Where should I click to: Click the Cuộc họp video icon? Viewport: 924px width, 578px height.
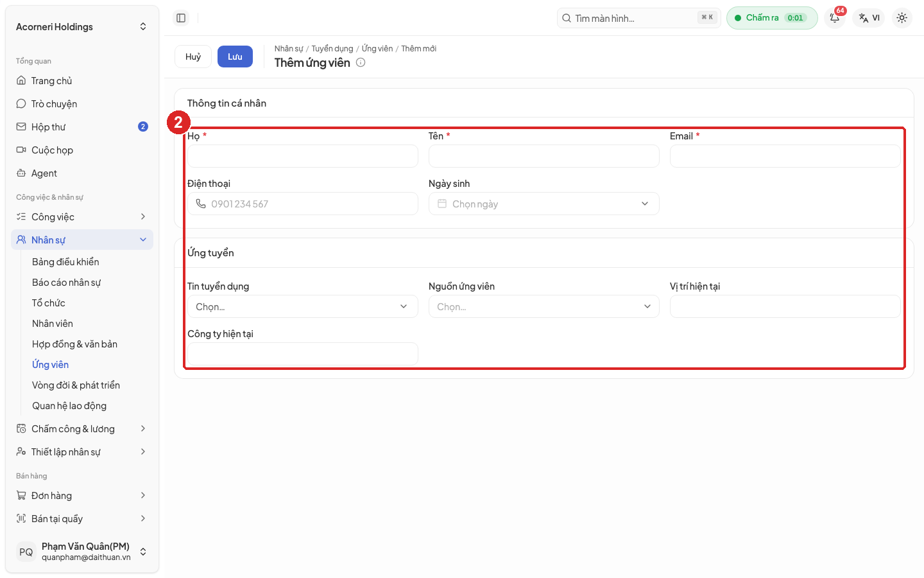pos(21,150)
